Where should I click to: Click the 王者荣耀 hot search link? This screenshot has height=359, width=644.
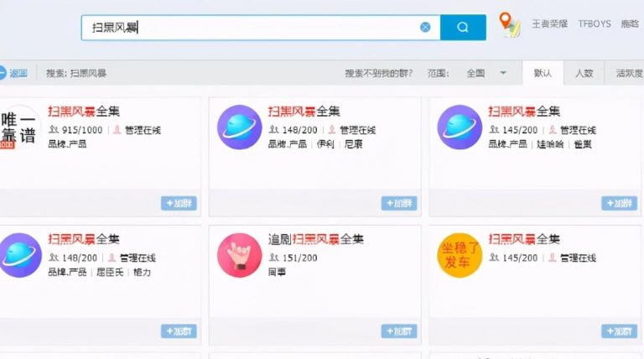click(x=549, y=24)
